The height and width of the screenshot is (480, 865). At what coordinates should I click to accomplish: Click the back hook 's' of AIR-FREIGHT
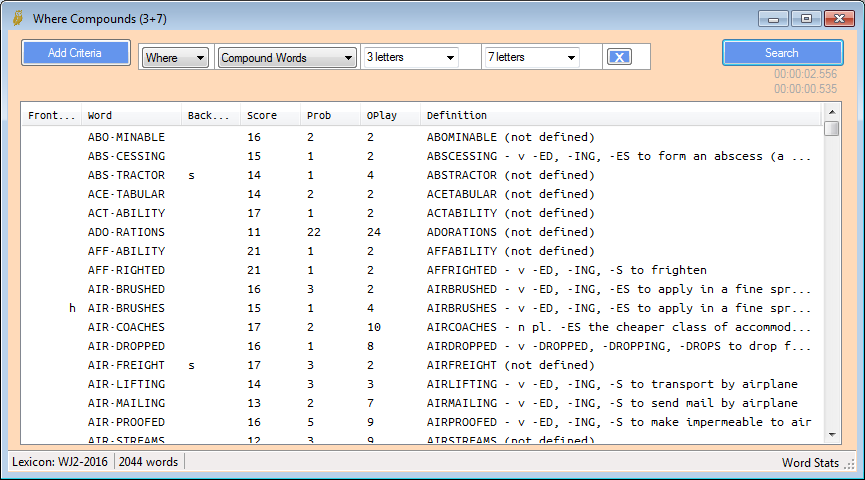click(191, 365)
